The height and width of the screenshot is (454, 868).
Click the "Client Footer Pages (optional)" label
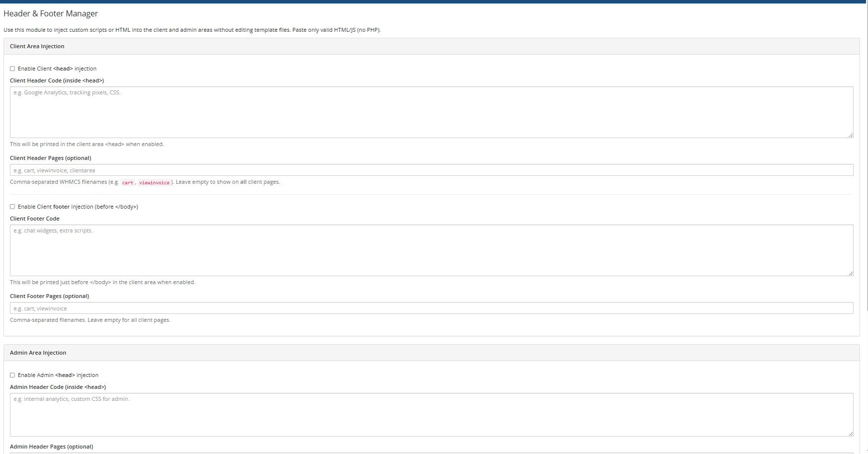50,297
